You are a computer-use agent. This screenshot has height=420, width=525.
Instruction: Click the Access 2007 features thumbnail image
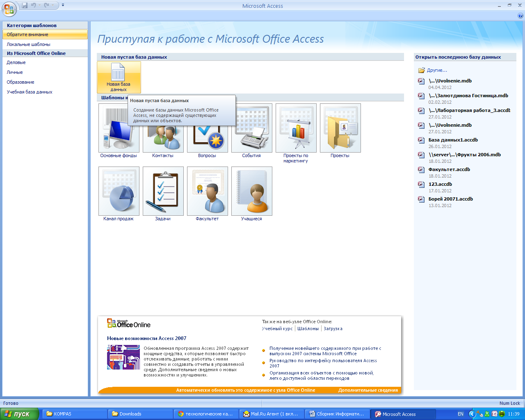(123, 357)
